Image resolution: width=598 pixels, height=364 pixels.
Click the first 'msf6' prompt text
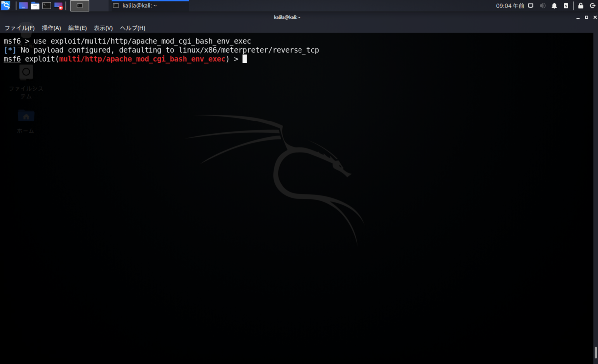[12, 41]
